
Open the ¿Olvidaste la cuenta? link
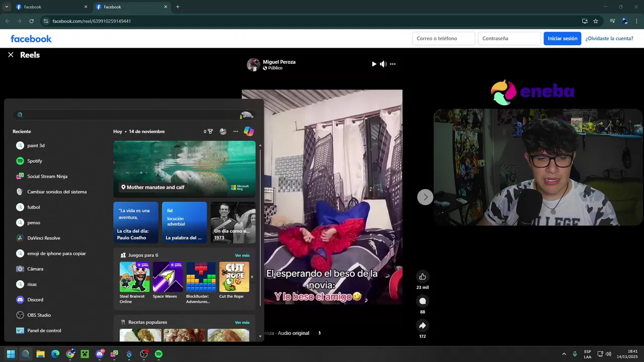tap(609, 39)
